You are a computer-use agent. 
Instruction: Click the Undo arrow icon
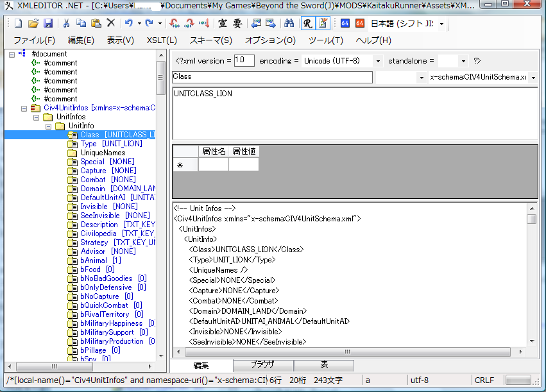coord(129,24)
